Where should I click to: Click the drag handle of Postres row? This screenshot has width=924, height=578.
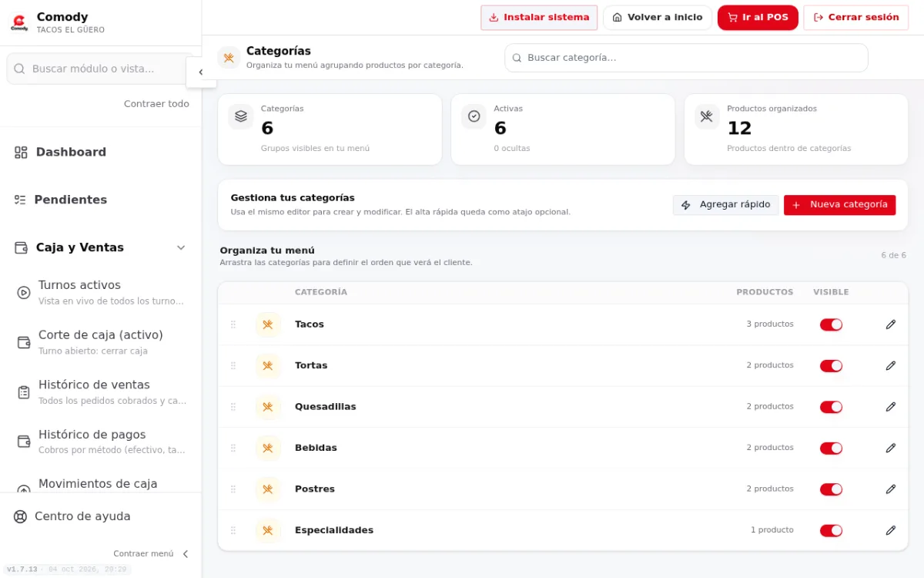(233, 489)
